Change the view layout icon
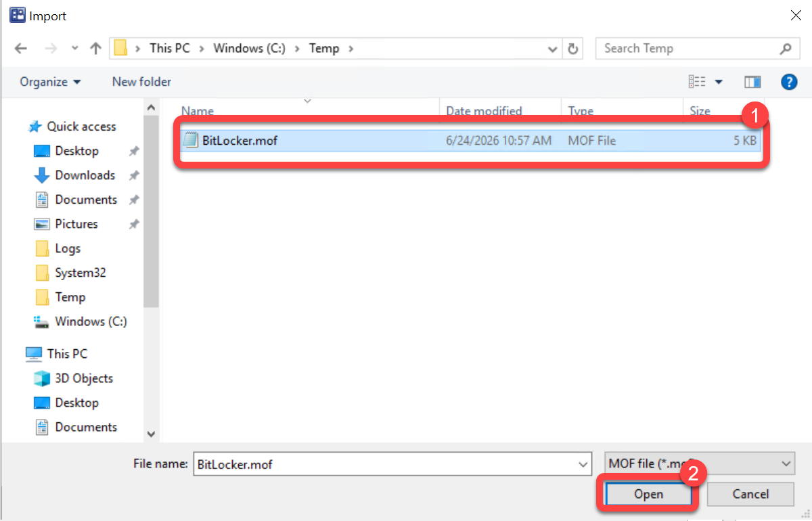The width and height of the screenshot is (812, 521). [697, 82]
